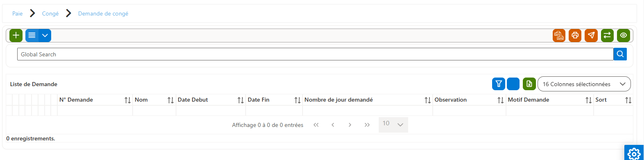Click the green swap arrows icon

point(607,36)
